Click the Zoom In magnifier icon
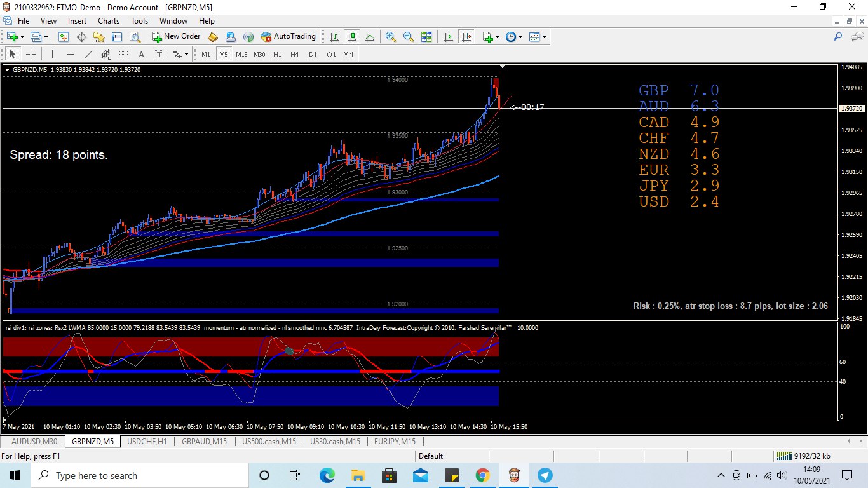Image resolution: width=868 pixels, height=488 pixels. [390, 37]
